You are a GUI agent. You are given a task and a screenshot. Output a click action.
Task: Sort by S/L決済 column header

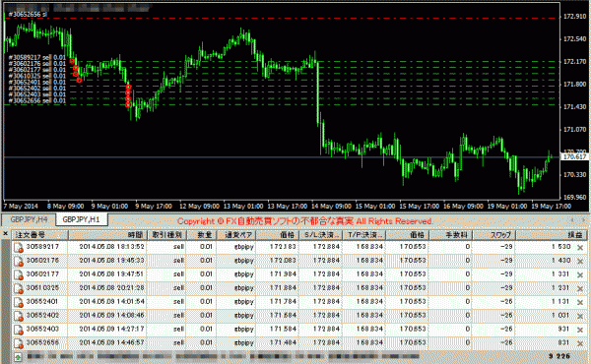coord(321,235)
